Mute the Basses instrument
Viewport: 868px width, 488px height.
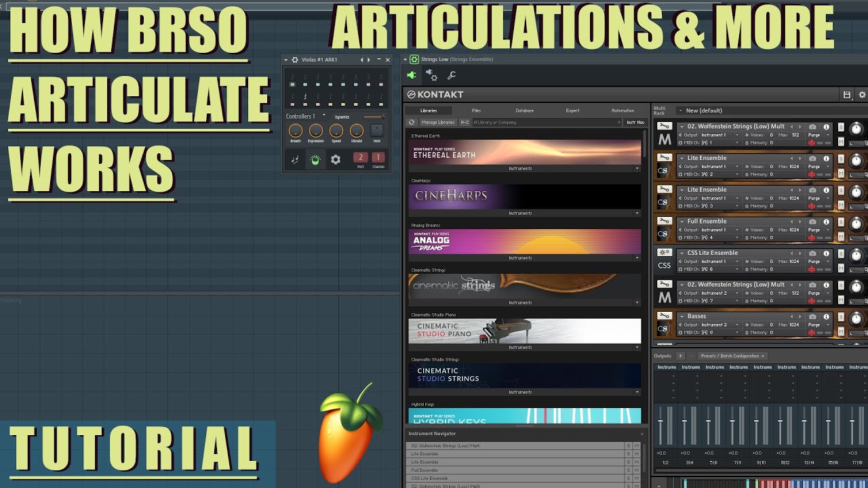click(x=841, y=331)
